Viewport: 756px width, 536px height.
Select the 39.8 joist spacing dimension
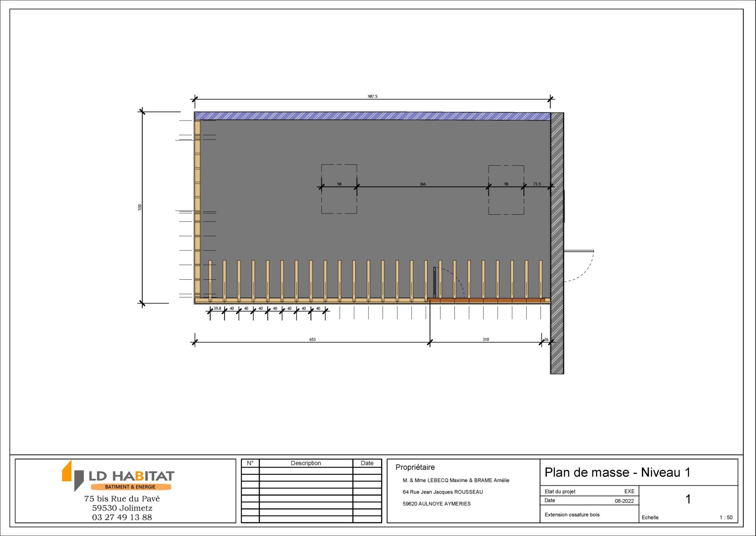pyautogui.click(x=217, y=308)
